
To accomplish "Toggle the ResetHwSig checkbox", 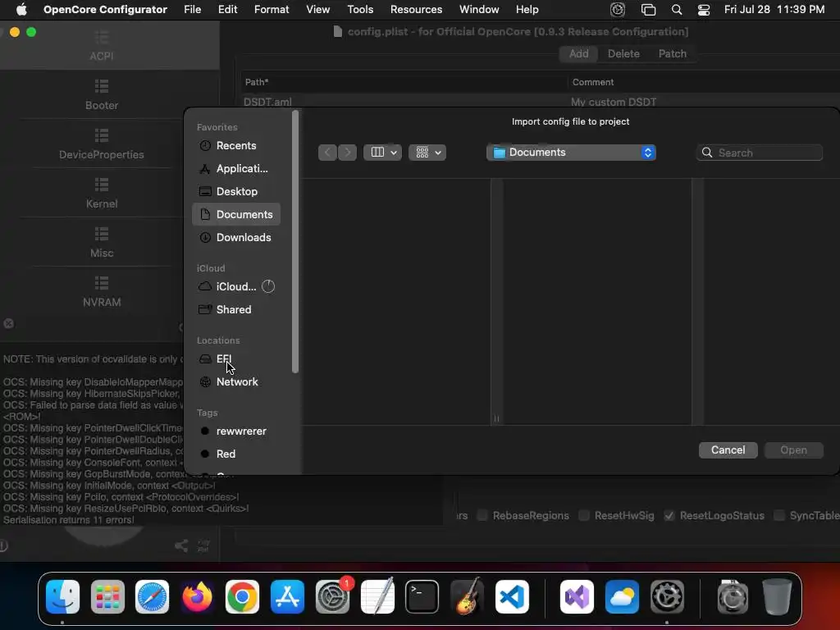I will pyautogui.click(x=584, y=515).
